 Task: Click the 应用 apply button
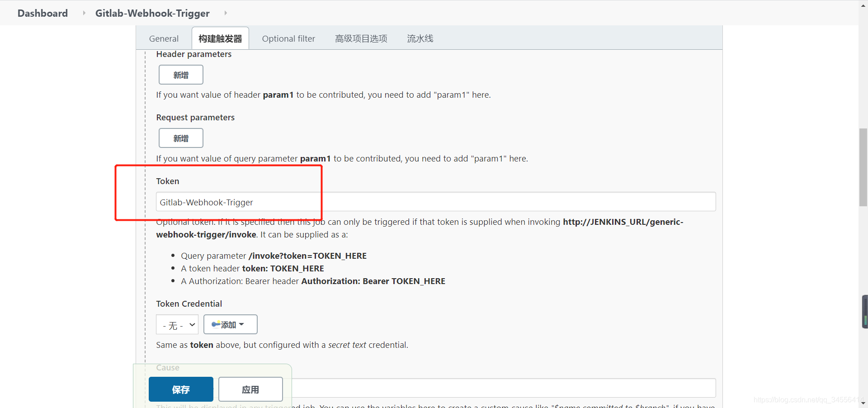click(x=250, y=389)
